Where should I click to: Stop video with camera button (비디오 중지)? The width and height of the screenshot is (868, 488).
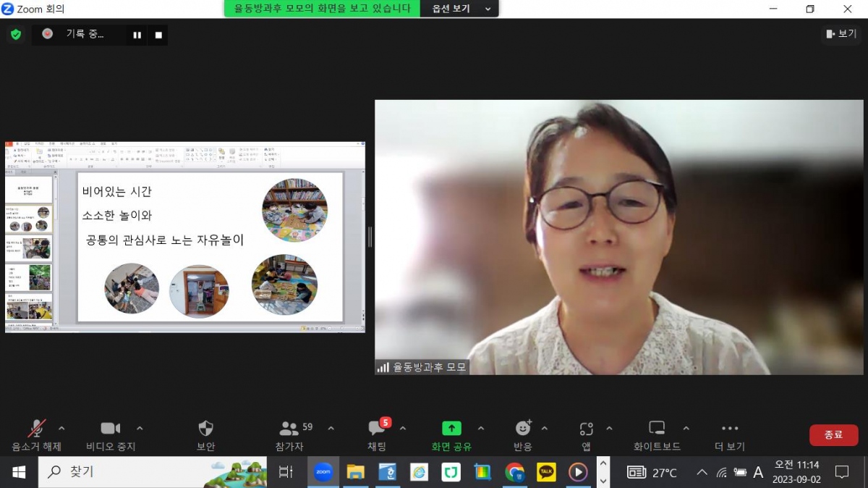(110, 429)
